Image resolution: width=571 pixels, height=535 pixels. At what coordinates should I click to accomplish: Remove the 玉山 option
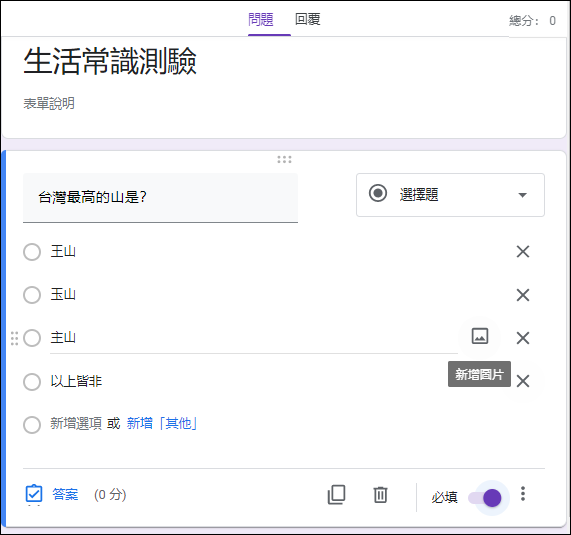tap(523, 295)
